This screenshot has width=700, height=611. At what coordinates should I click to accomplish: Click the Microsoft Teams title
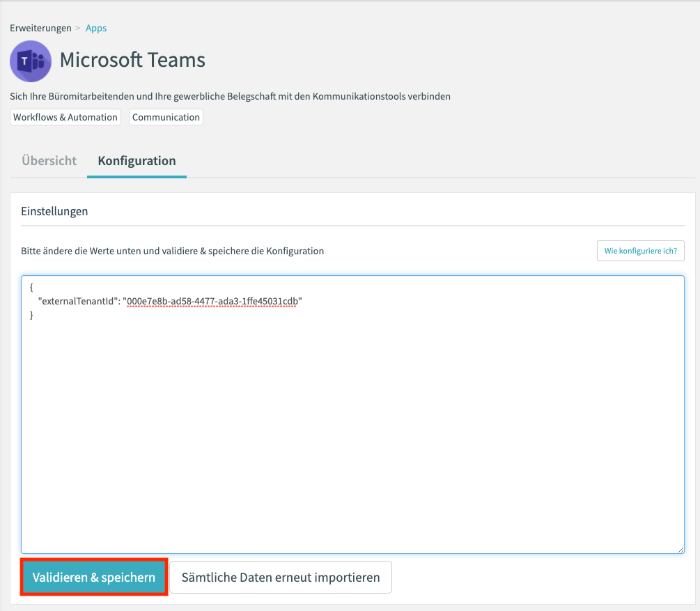(x=132, y=60)
